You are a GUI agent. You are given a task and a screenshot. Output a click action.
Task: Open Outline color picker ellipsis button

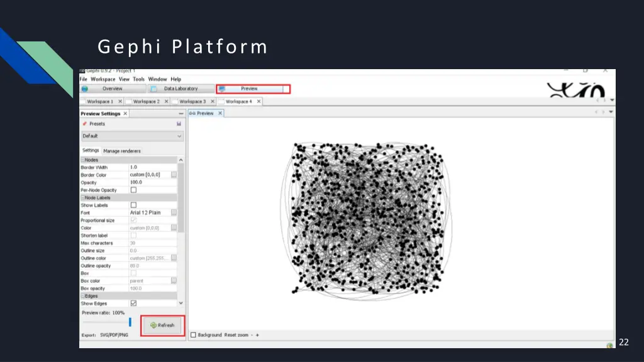(174, 258)
